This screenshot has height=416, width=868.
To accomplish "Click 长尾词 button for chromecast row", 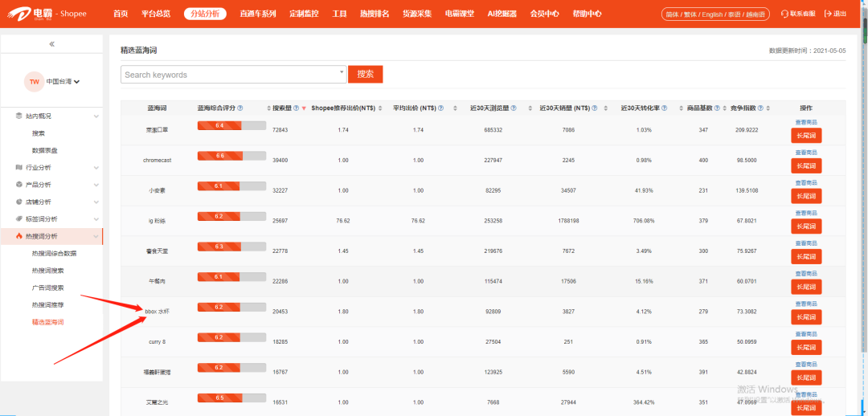I will coord(806,165).
